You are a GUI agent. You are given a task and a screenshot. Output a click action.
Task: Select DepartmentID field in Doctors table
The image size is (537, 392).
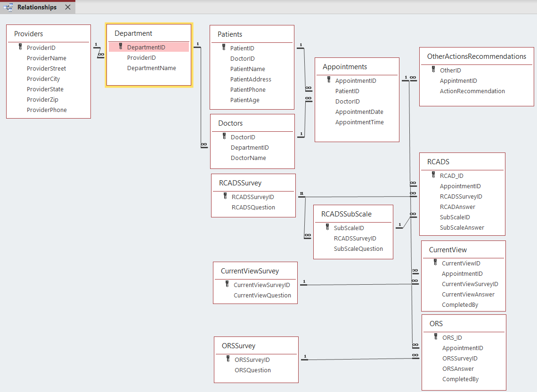click(x=250, y=147)
